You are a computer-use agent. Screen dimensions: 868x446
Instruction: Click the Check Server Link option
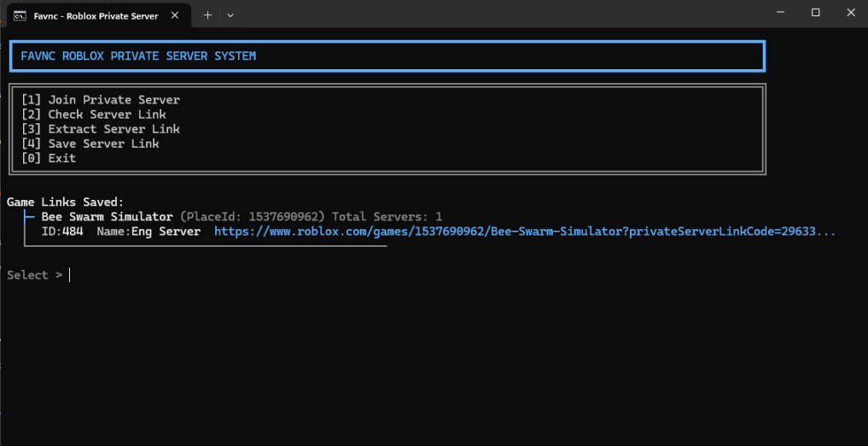[x=94, y=114]
